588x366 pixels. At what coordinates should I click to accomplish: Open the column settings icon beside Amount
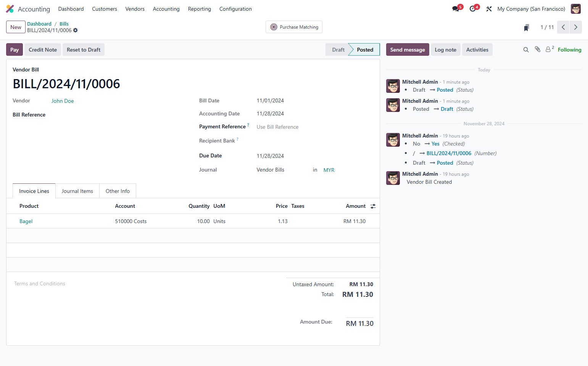point(373,206)
